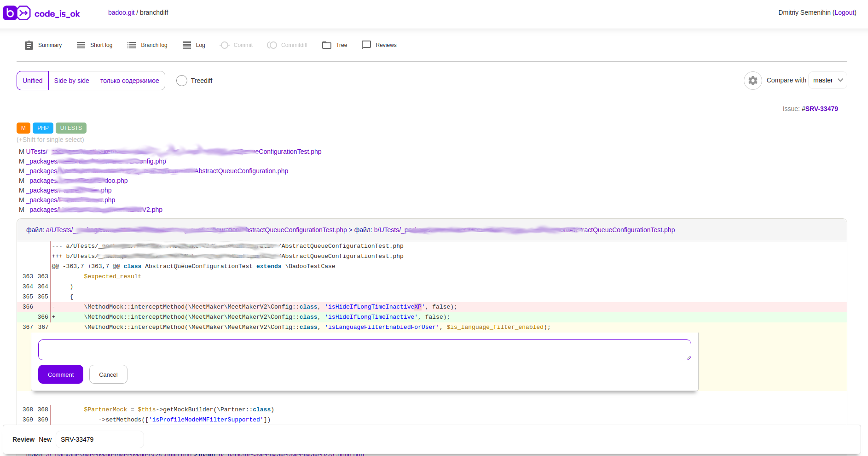Click the Commitdiff icon

[272, 45]
